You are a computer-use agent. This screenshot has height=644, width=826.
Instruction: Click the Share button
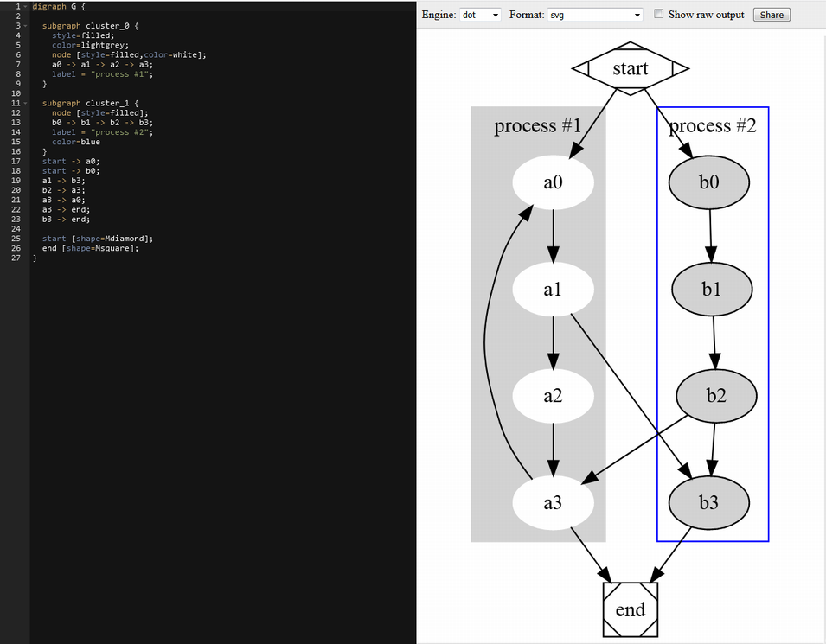click(772, 15)
